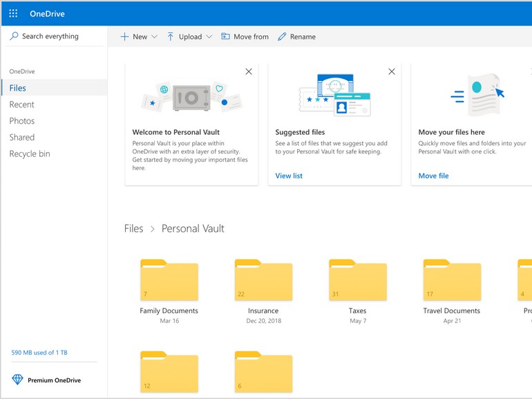This screenshot has width=532, height=399.
Task: Open Recent in the sidebar
Action: (x=21, y=104)
